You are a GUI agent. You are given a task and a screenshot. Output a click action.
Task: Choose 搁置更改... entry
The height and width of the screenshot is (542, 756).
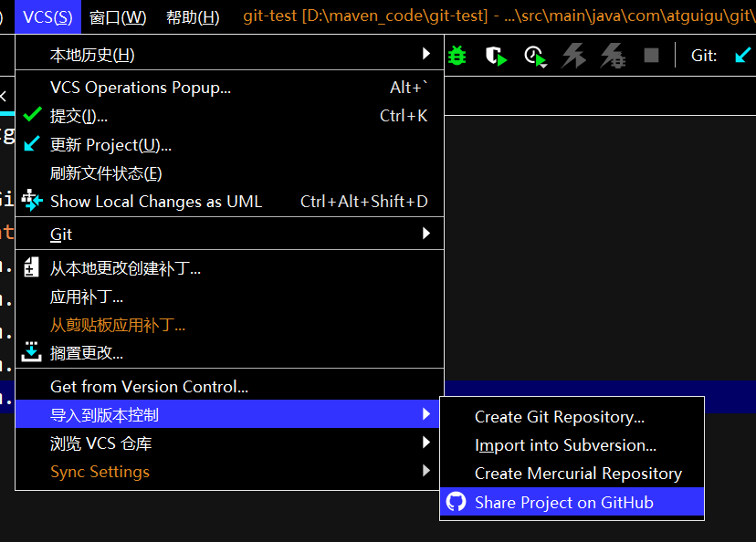tap(229, 352)
